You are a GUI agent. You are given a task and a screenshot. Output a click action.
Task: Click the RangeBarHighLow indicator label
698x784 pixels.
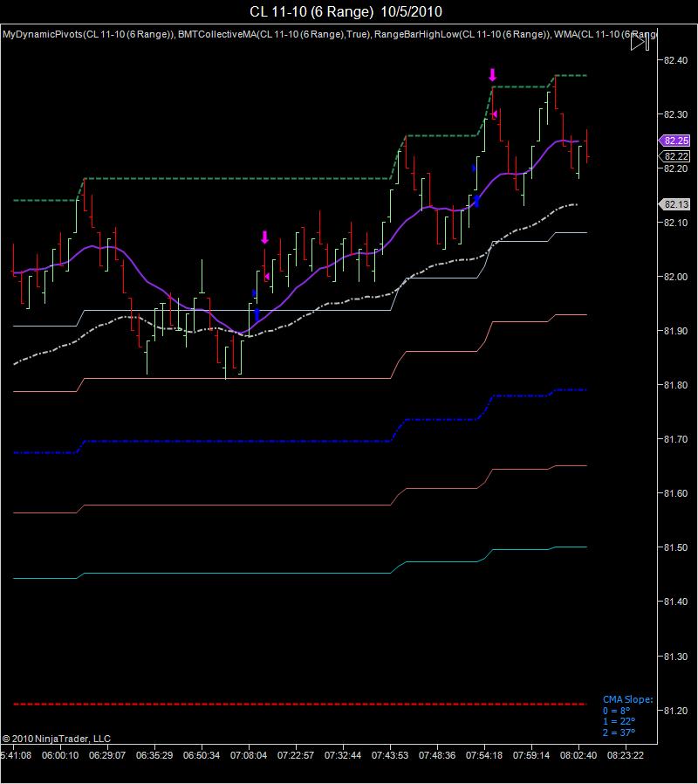[462, 34]
